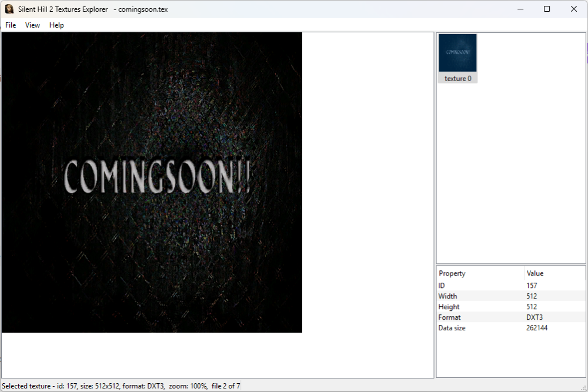Open the View menu
The height and width of the screenshot is (392, 588).
(32, 25)
